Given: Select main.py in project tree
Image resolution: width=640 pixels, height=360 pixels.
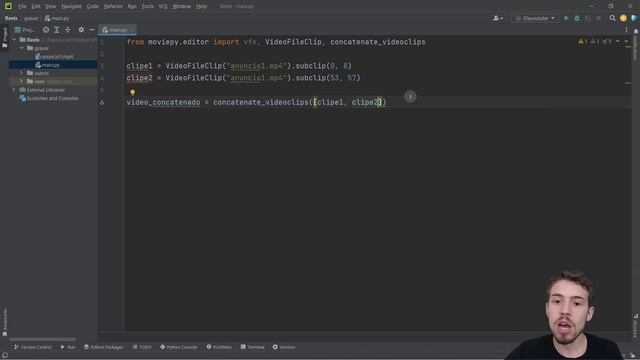Looking at the screenshot, I should 47,65.
